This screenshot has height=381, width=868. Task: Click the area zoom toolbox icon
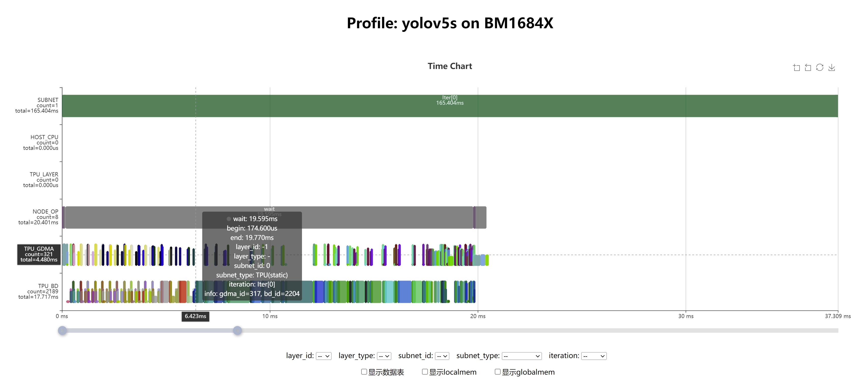[x=796, y=67]
